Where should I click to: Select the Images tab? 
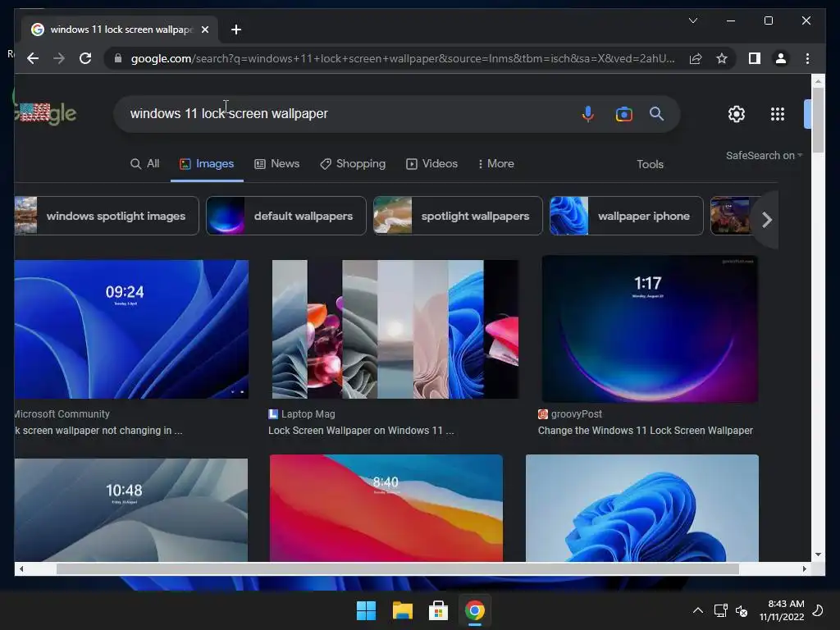[207, 163]
